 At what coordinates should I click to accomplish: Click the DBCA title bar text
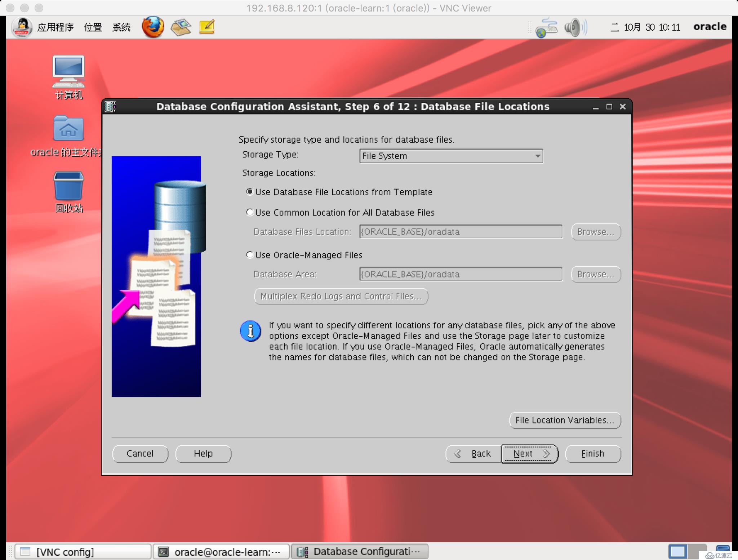(353, 107)
